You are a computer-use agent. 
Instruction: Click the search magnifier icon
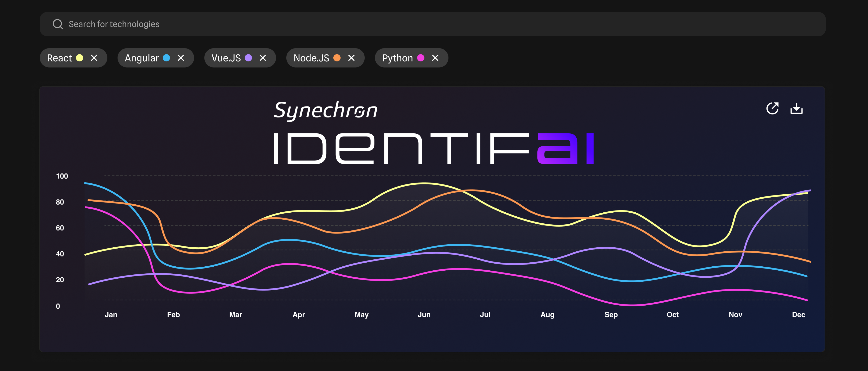[x=58, y=24]
